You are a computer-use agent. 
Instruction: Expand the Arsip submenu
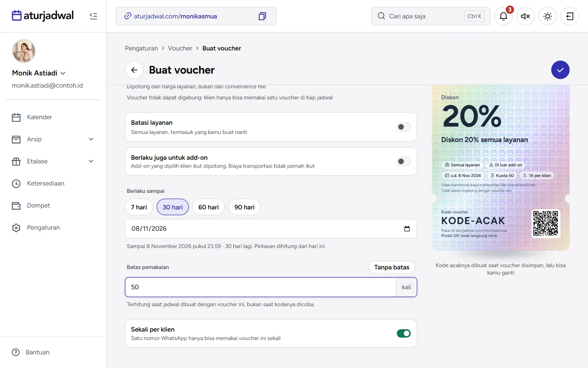[91, 139]
